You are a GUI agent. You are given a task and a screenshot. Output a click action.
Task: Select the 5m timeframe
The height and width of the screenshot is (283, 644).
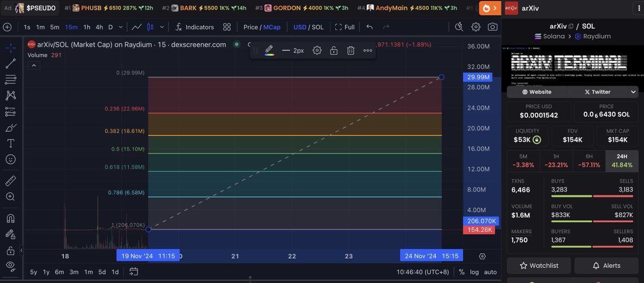coord(55,27)
